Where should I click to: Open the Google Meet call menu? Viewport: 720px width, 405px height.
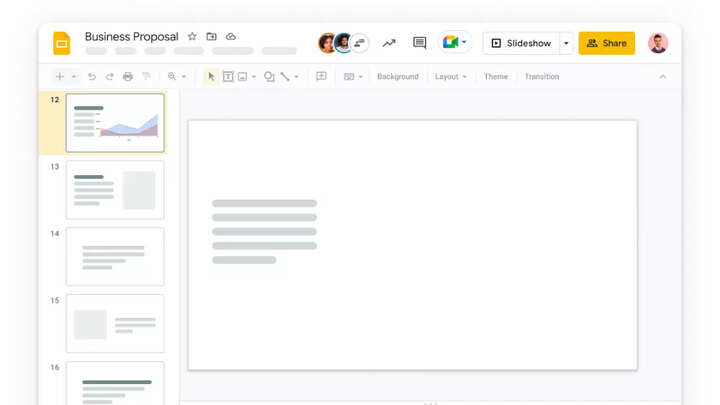point(455,43)
